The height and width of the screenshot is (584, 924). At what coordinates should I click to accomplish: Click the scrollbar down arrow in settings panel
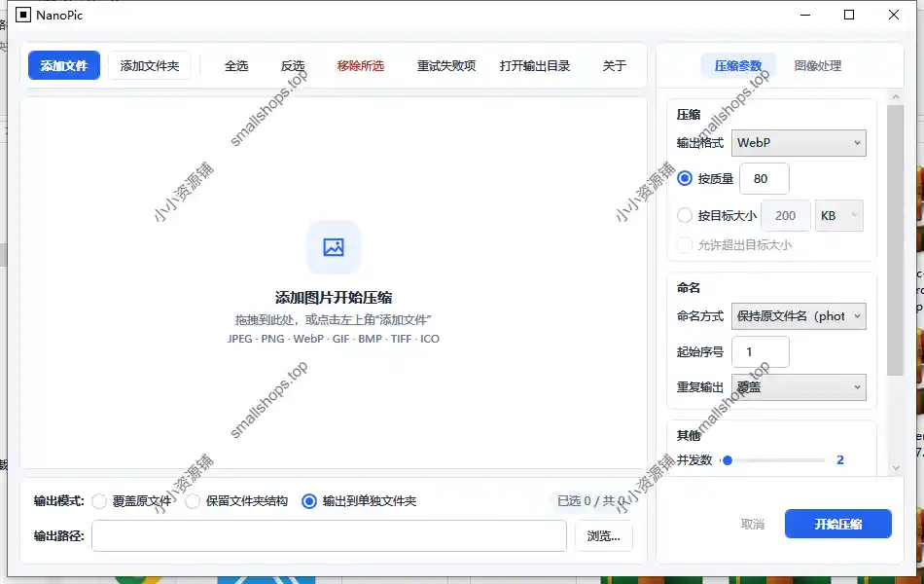click(896, 468)
